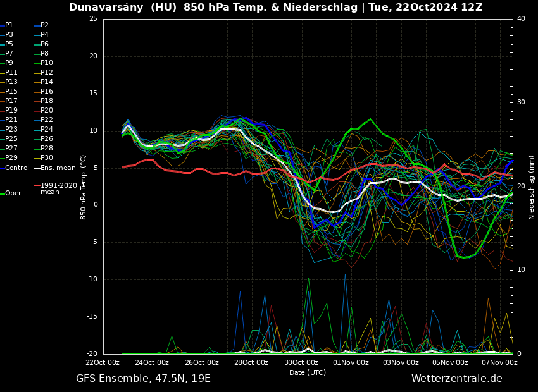The image size is (538, 392).
Task: Click the Niederschlag (mm) axis label
Action: pos(532,187)
